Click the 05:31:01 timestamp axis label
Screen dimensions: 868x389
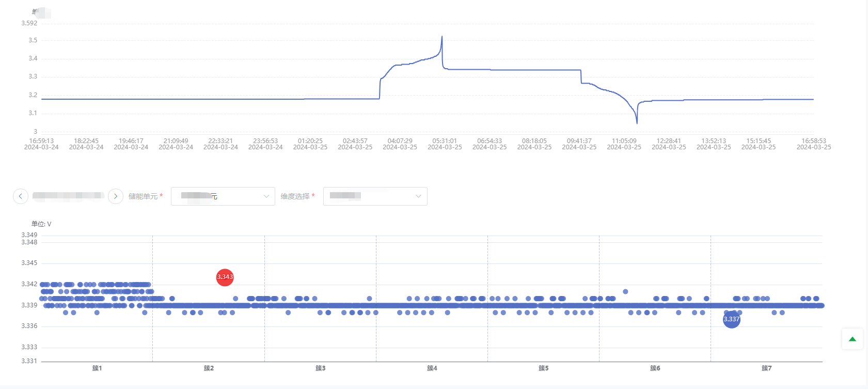pyautogui.click(x=445, y=144)
